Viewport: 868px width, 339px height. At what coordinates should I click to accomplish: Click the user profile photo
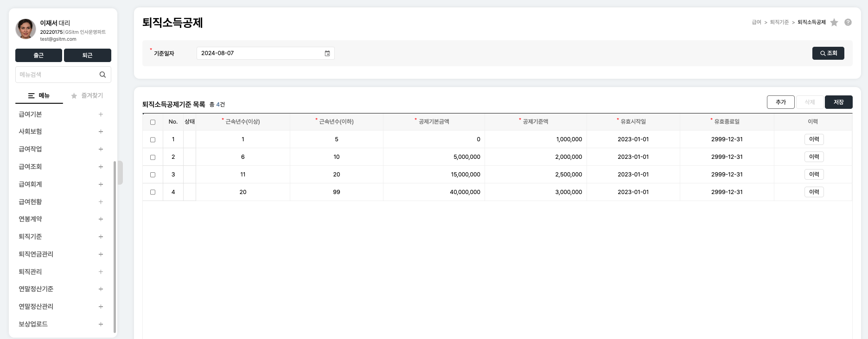26,29
